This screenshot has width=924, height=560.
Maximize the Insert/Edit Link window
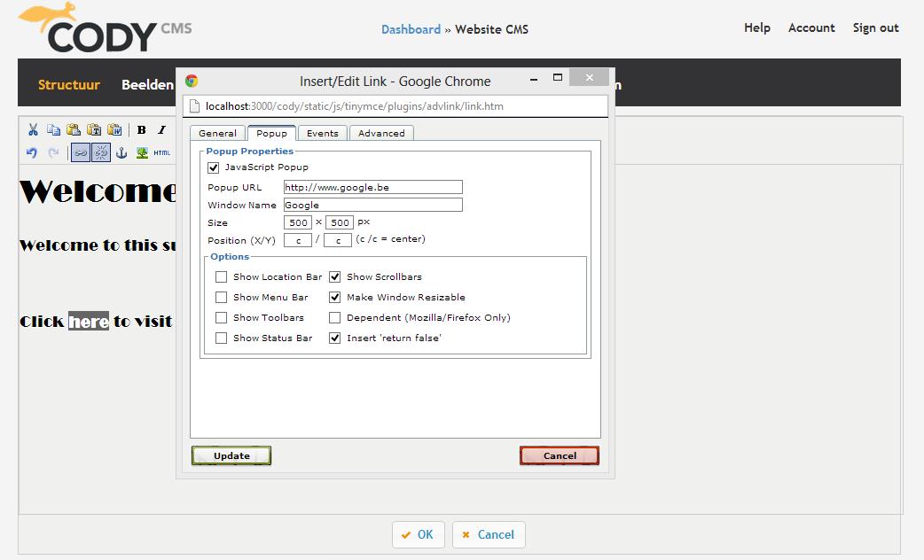[x=558, y=77]
